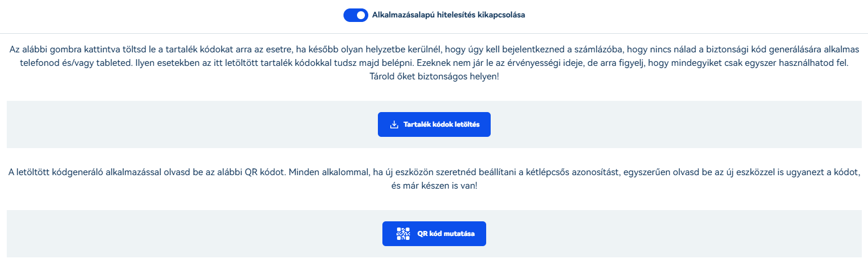Image resolution: width=868 pixels, height=263 pixels.
Task: Click the paragraph explaining backup code download
Action: (x=434, y=63)
